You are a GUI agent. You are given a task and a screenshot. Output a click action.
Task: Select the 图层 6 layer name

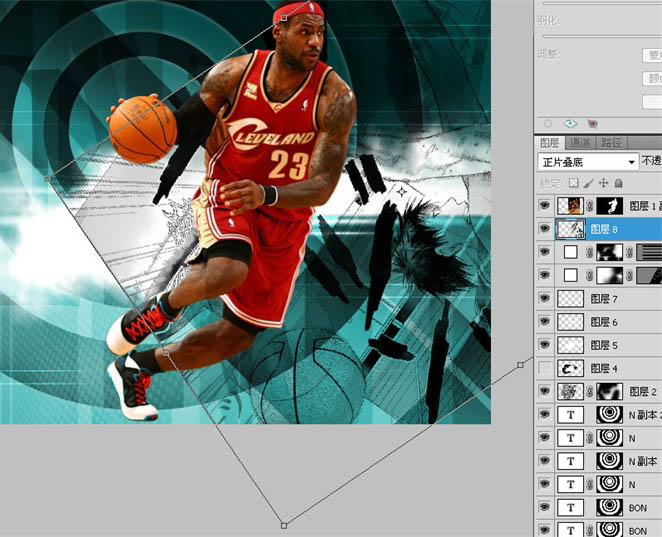[604, 322]
